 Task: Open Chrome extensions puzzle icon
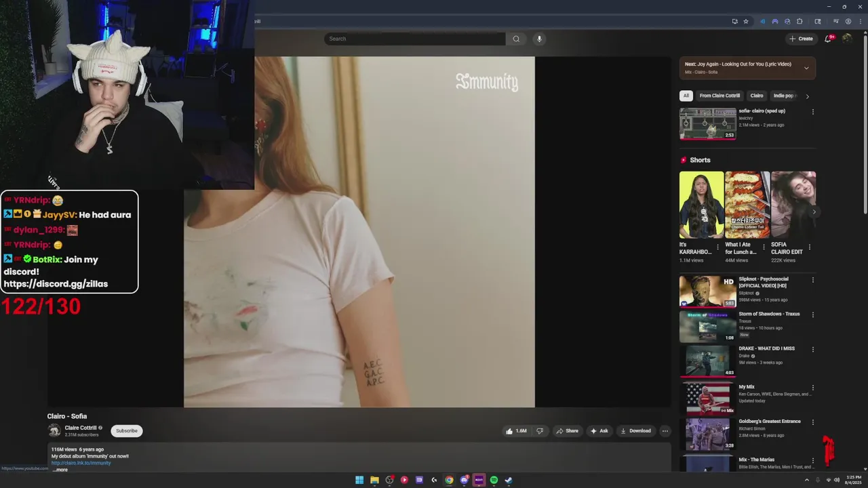800,21
